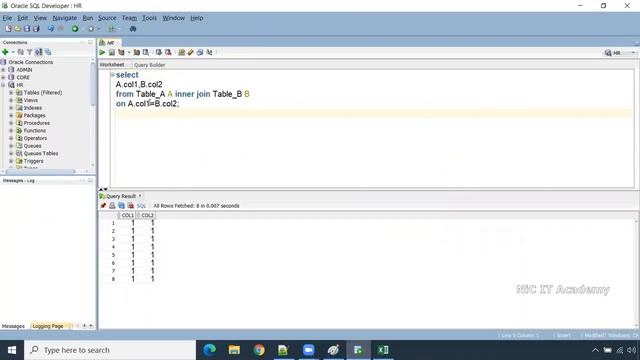Refresh the Connections tree
The height and width of the screenshot is (360, 640).
coord(20,52)
